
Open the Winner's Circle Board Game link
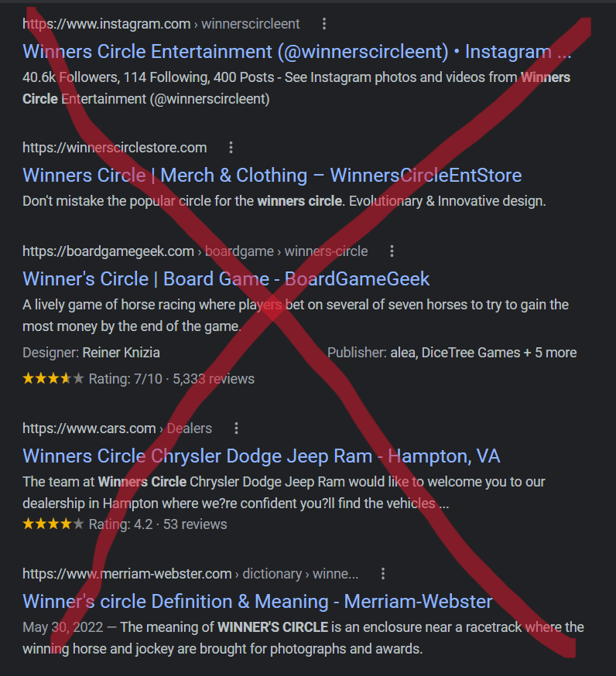[226, 278]
